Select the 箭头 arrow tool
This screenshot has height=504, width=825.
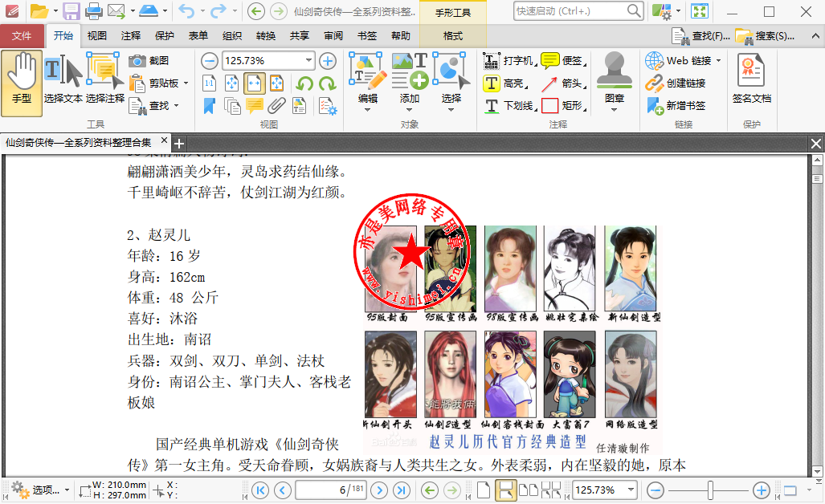pyautogui.click(x=563, y=83)
